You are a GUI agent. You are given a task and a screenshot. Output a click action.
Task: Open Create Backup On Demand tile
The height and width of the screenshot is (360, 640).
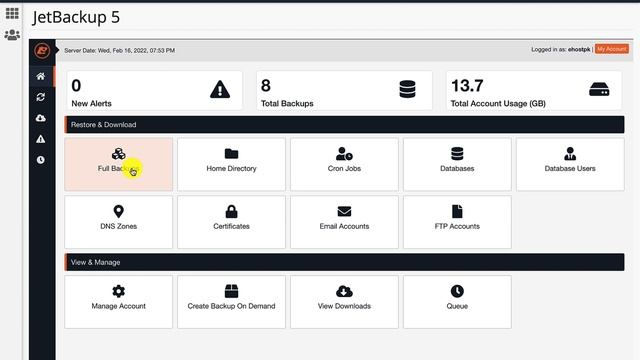pyautogui.click(x=231, y=302)
